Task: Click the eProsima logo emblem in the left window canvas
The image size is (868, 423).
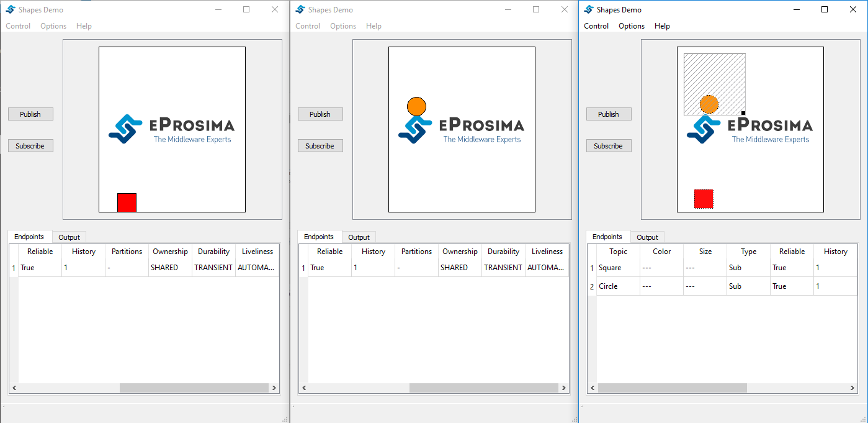Action: pos(125,129)
